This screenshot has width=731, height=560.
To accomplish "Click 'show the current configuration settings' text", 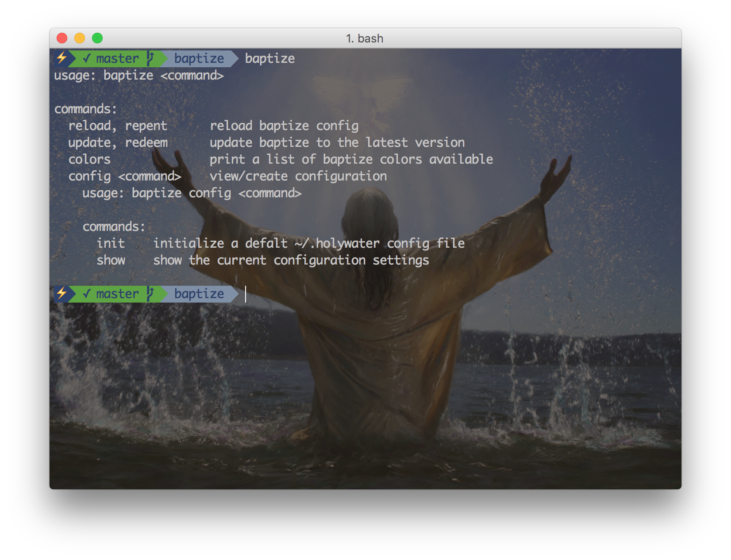I will point(291,260).
